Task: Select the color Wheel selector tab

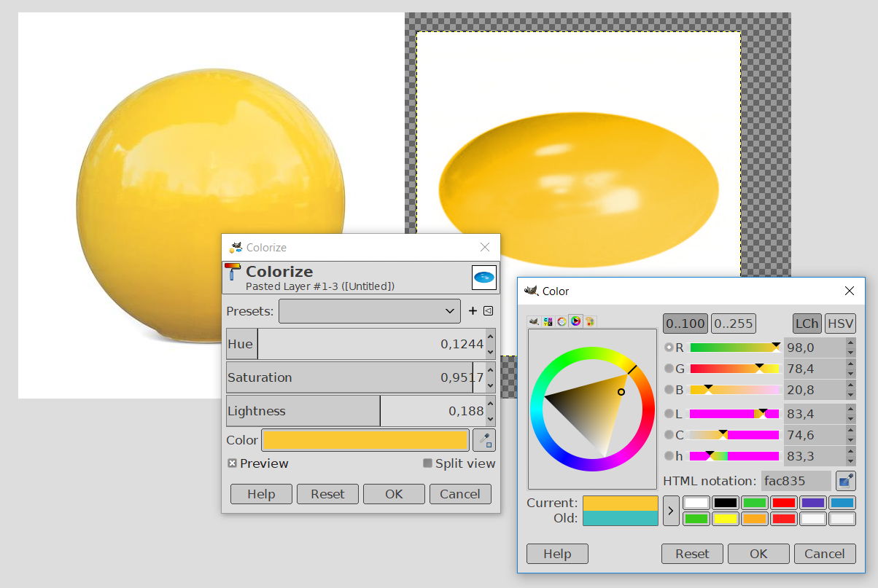Action: [575, 321]
